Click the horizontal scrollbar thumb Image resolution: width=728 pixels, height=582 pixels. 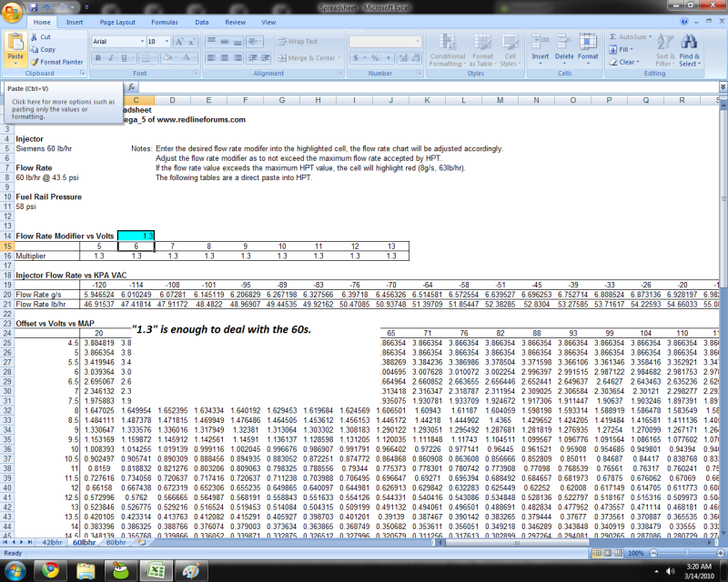517,542
